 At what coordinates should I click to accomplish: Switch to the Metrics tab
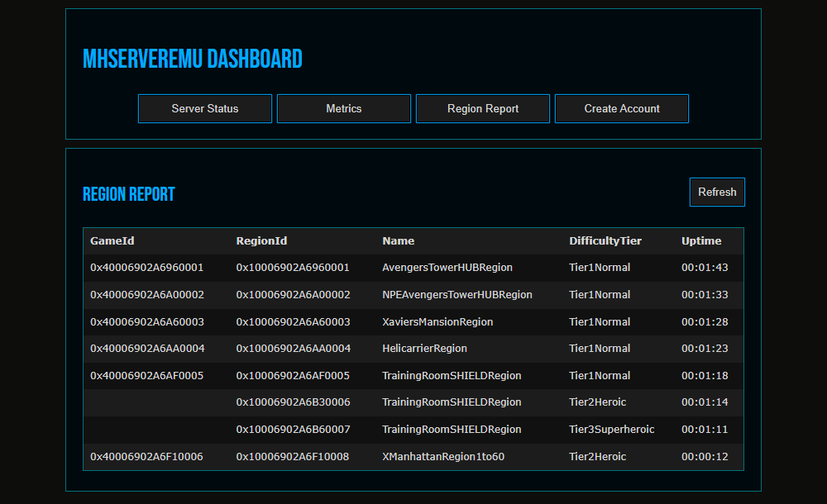pos(344,108)
